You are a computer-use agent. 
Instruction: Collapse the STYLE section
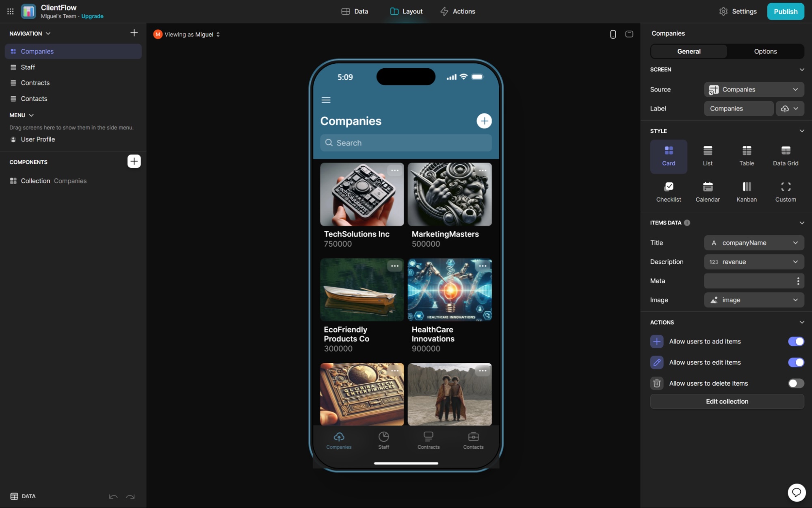point(802,130)
